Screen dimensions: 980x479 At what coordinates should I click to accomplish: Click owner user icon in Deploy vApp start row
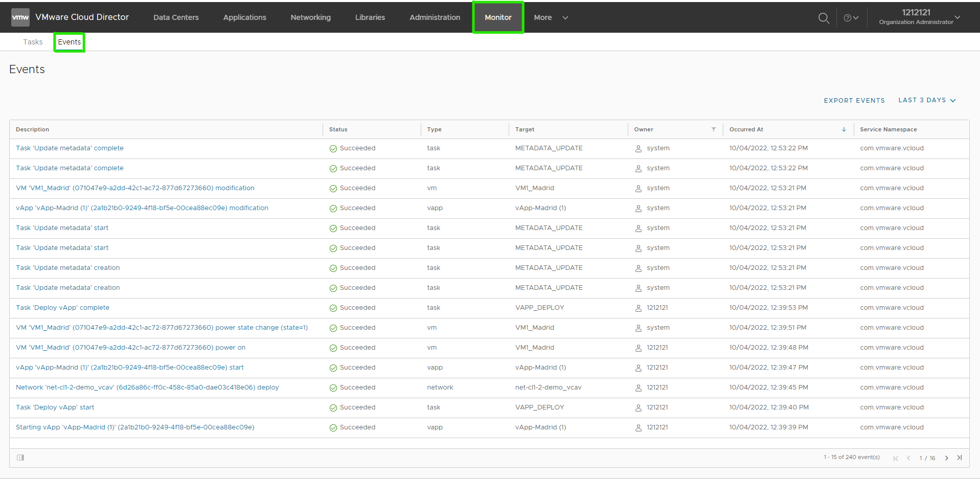click(x=639, y=408)
